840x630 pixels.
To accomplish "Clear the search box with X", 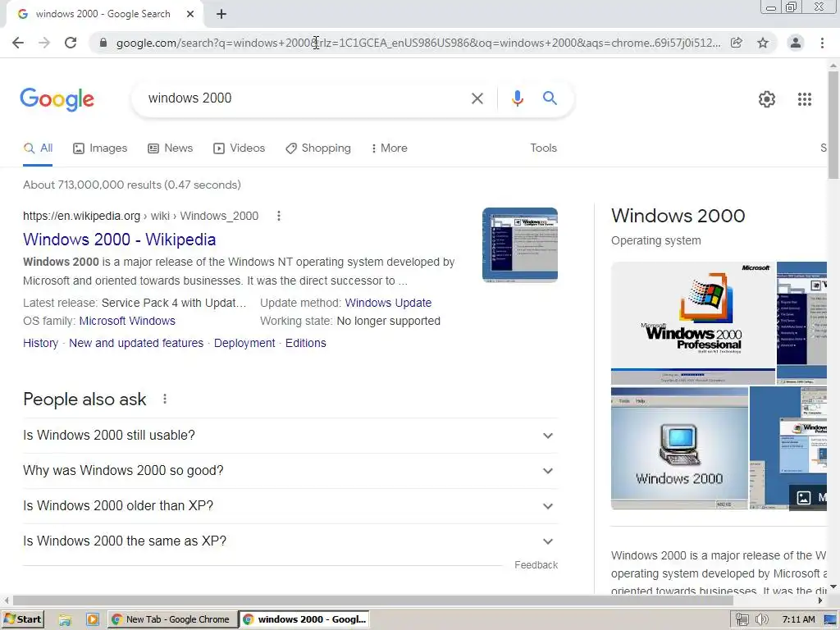I will point(477,98).
